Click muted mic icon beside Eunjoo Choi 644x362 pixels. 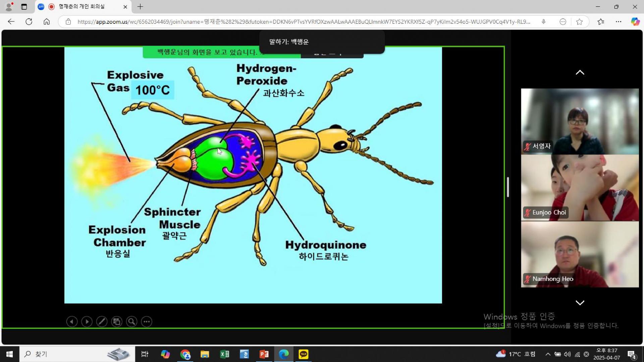pos(527,213)
